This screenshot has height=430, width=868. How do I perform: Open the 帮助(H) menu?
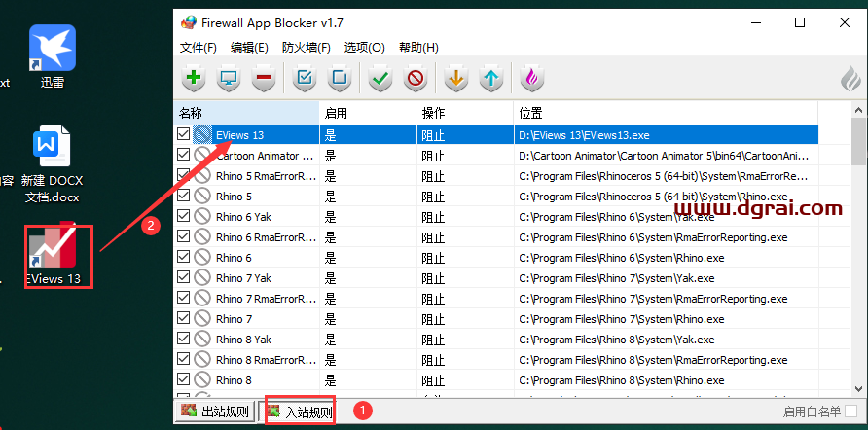pyautogui.click(x=418, y=48)
